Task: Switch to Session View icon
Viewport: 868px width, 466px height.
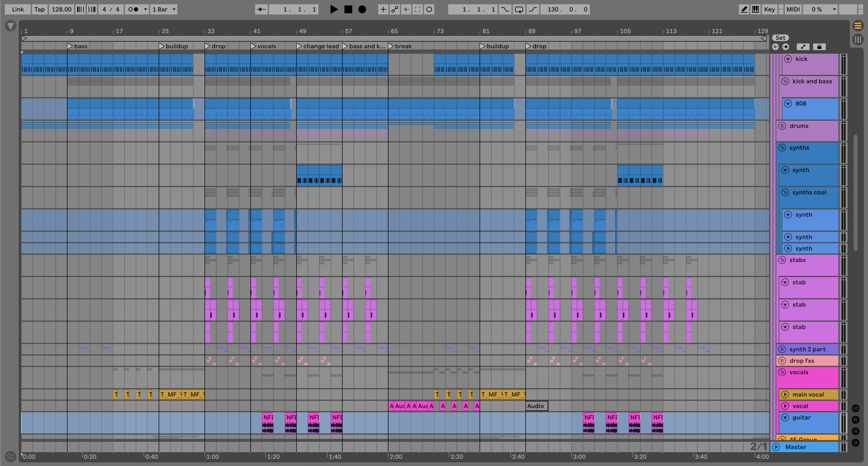Action: pos(858,40)
